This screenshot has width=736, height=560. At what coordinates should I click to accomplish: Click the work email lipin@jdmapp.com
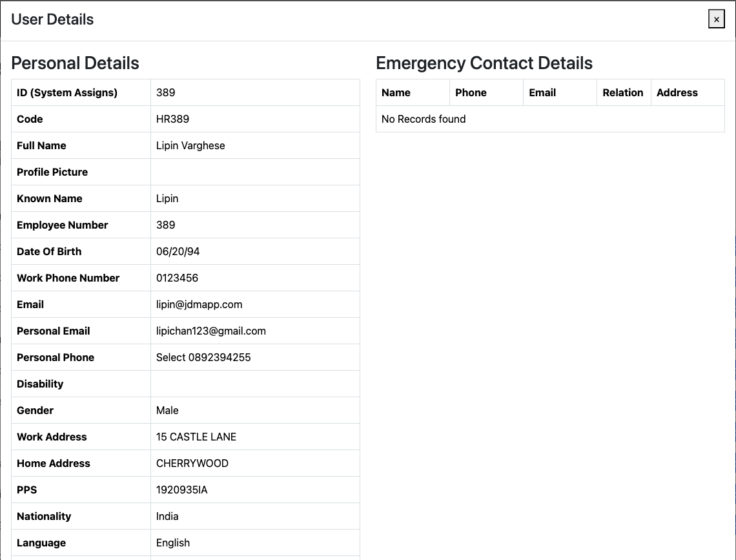199,304
